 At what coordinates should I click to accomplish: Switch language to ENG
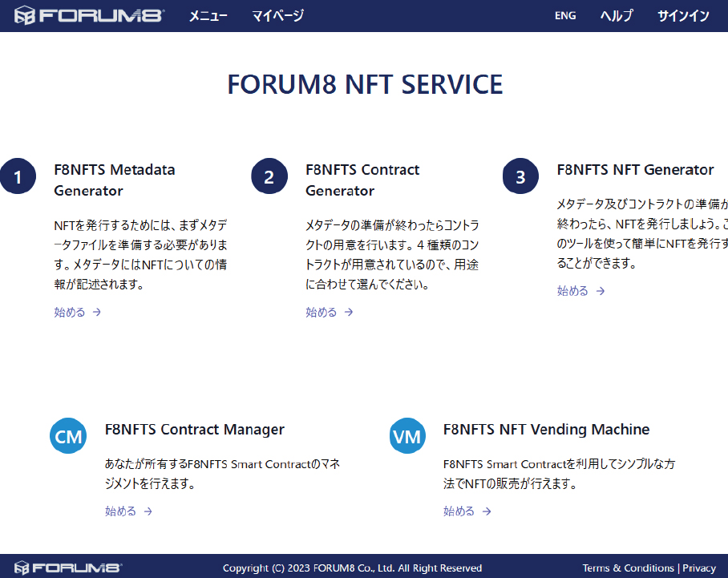click(565, 16)
